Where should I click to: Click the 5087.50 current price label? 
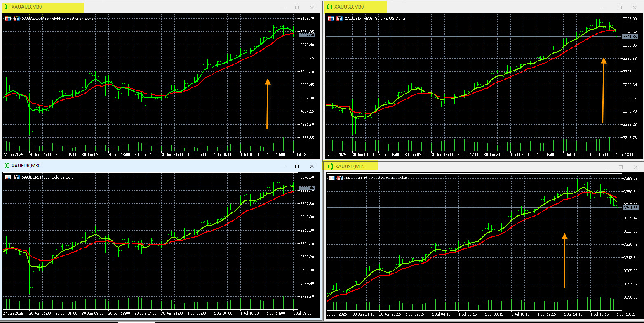308,35
